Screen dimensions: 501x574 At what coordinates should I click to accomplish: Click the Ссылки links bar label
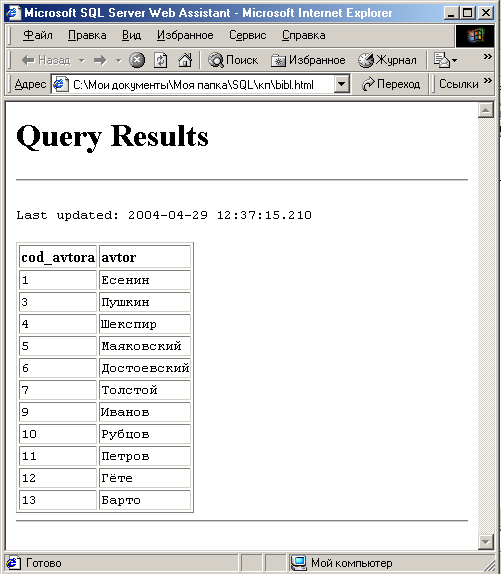click(458, 84)
